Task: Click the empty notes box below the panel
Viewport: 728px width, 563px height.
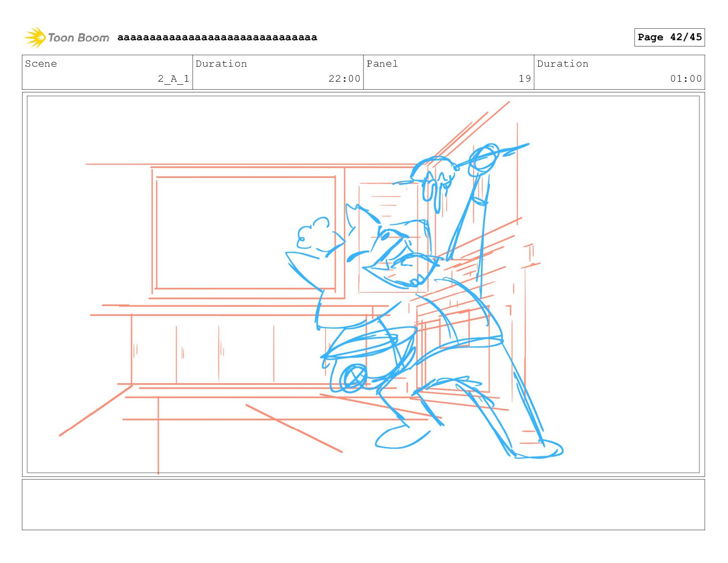Action: [363, 505]
